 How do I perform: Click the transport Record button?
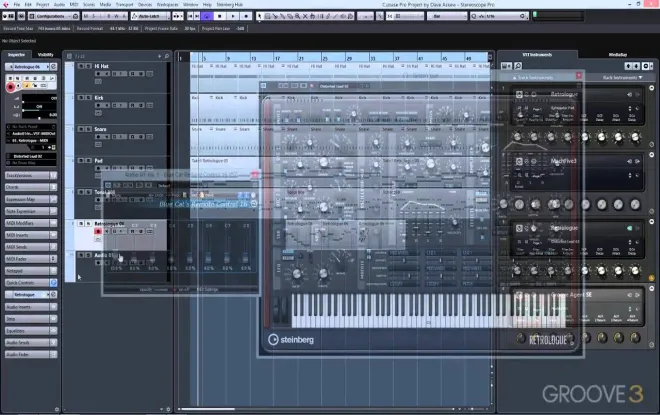[246, 16]
